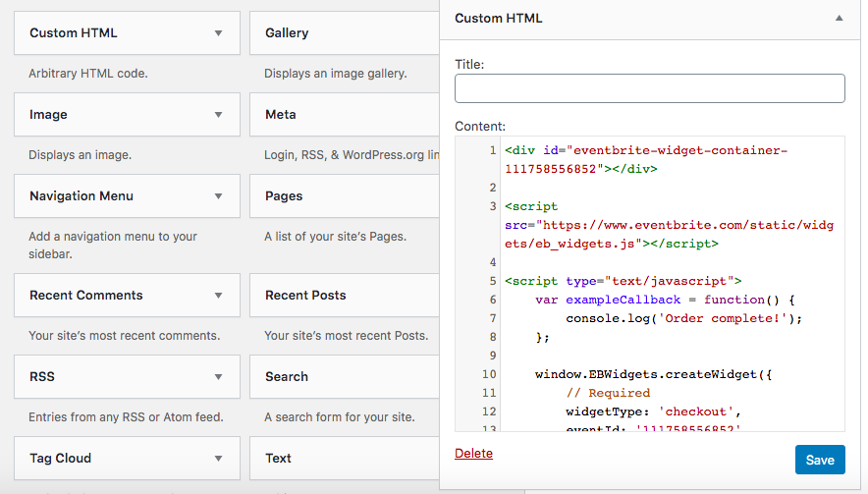Select the Recent Posts widget
The width and height of the screenshot is (868, 494).
tap(345, 296)
